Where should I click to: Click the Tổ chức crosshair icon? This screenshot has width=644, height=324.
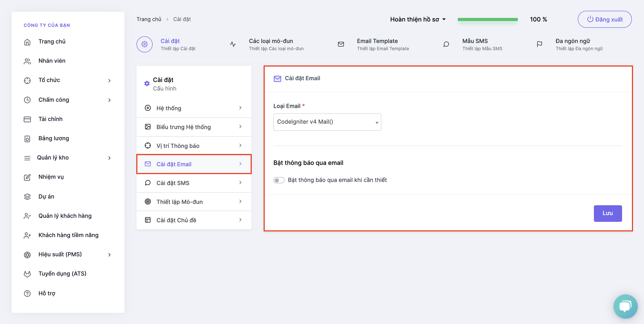(x=27, y=80)
